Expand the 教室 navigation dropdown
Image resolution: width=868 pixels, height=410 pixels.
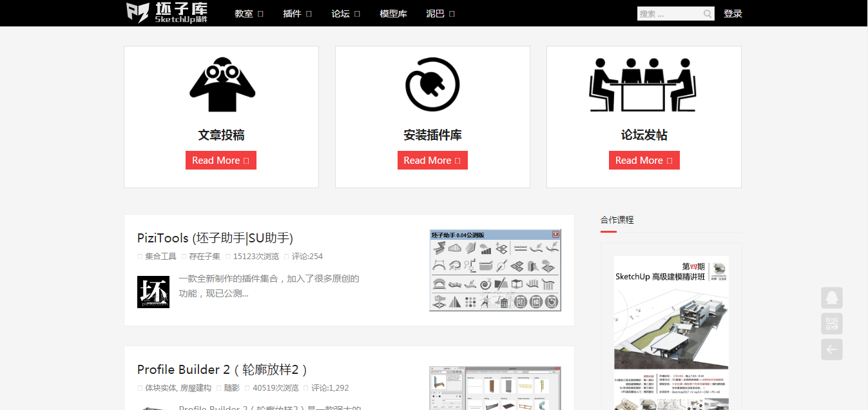248,14
